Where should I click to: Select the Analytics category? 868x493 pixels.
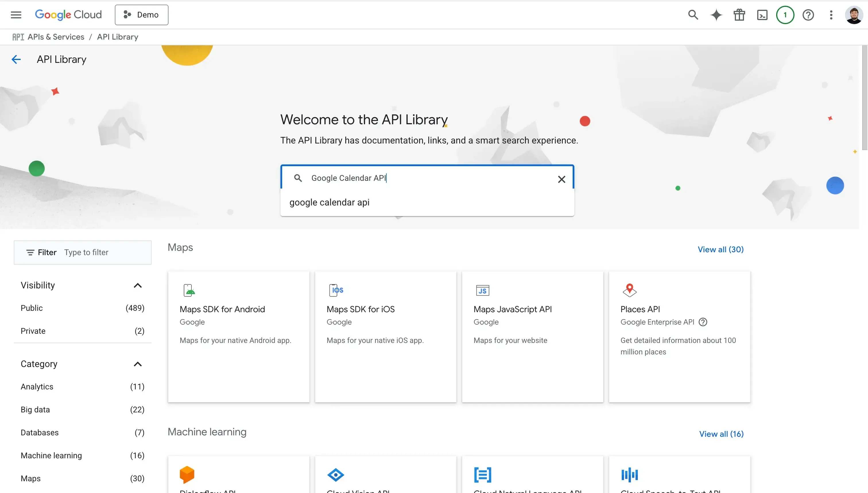pos(82,386)
